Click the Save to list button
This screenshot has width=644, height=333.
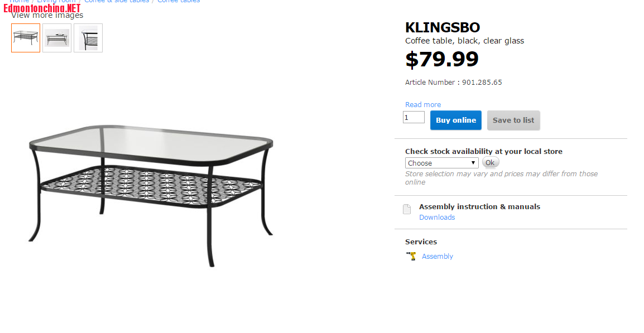click(x=513, y=120)
